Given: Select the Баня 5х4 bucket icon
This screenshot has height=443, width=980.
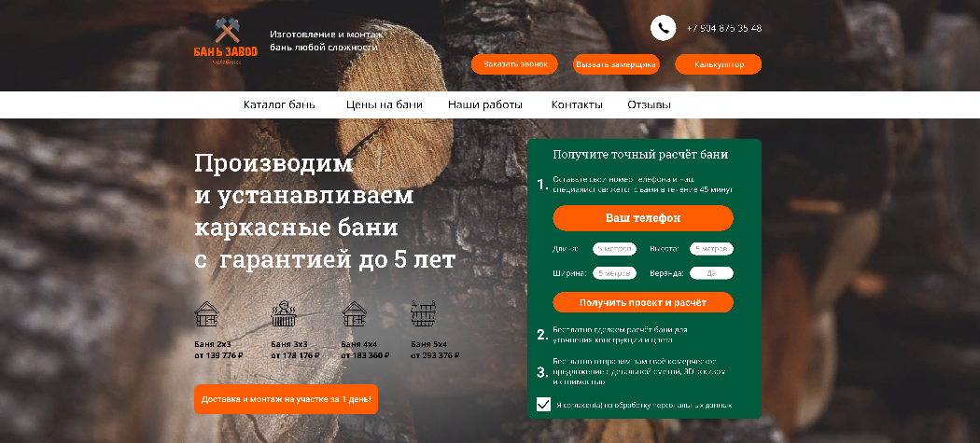Looking at the screenshot, I should tap(423, 314).
